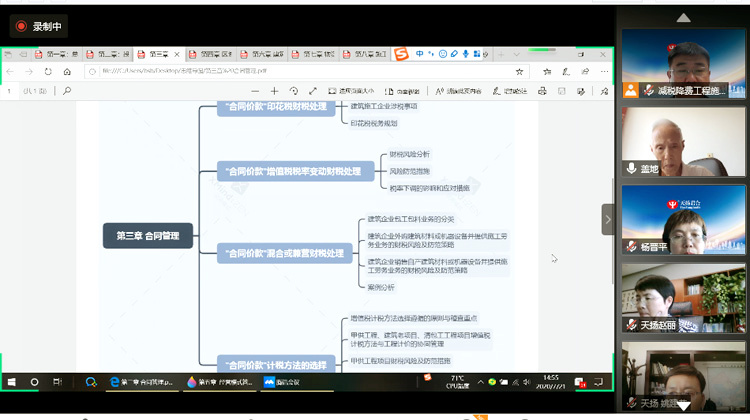This screenshot has width=750, height=420.
Task: Select the 第三章 合同管理 root node
Action: click(x=147, y=236)
